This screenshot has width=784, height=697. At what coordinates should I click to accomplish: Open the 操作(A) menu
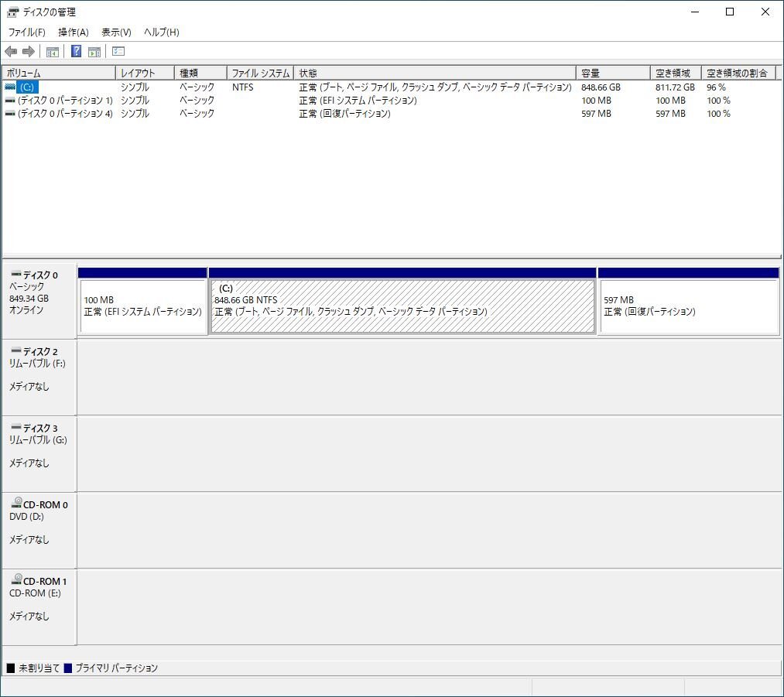(x=73, y=32)
